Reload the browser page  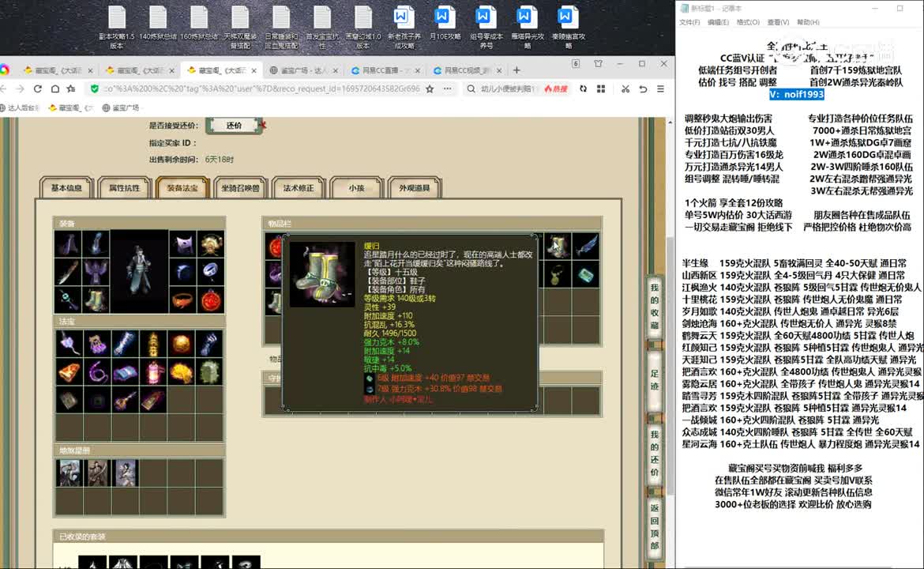[x=38, y=89]
